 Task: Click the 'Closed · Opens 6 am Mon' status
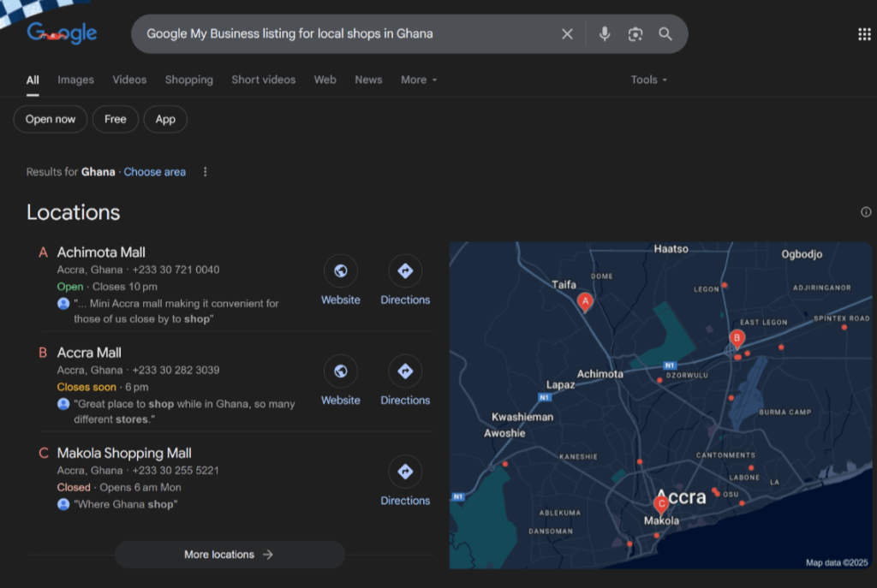[x=119, y=487]
